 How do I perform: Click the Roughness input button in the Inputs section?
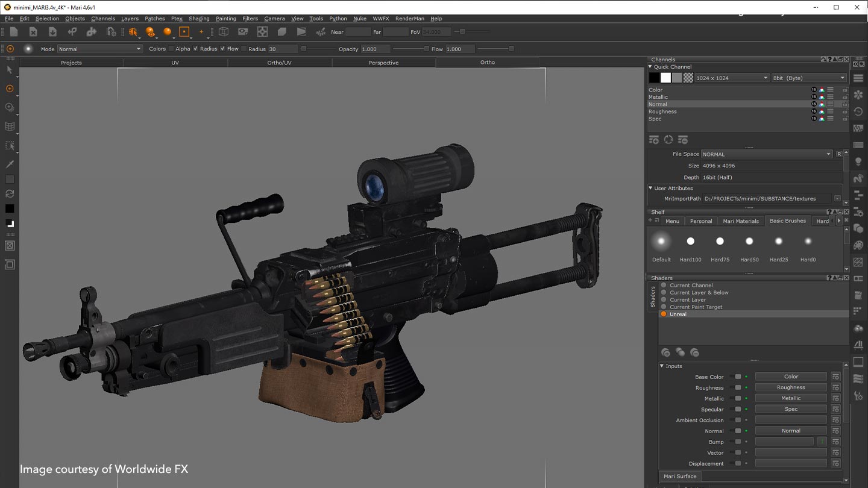click(790, 387)
